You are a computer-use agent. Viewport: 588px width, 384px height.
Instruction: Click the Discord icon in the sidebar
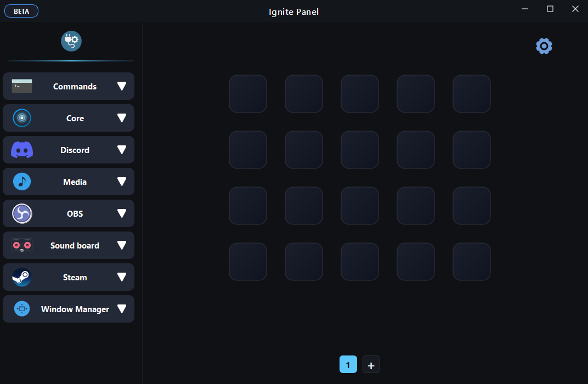22,150
